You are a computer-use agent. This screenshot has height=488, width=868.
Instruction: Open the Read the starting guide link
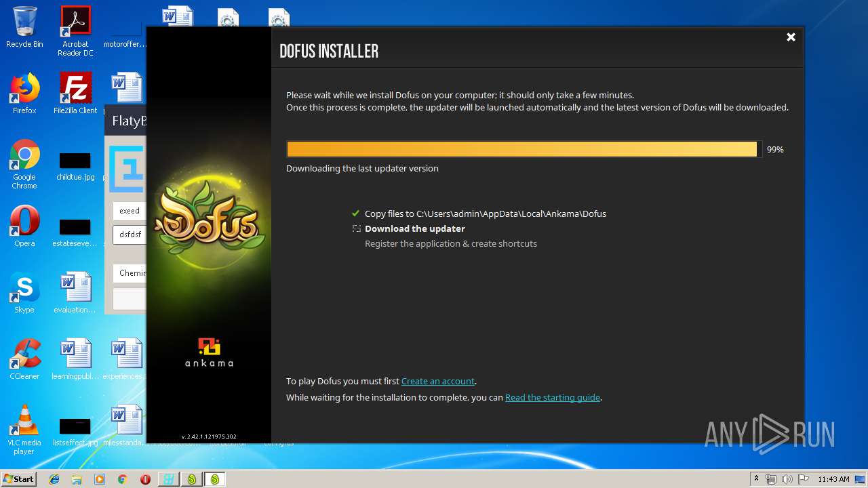[x=553, y=397]
